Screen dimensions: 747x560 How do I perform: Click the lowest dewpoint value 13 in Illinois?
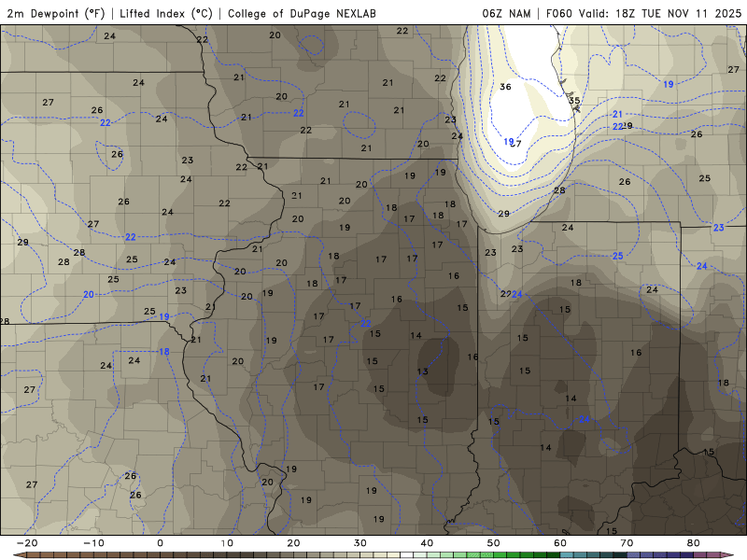423,371
